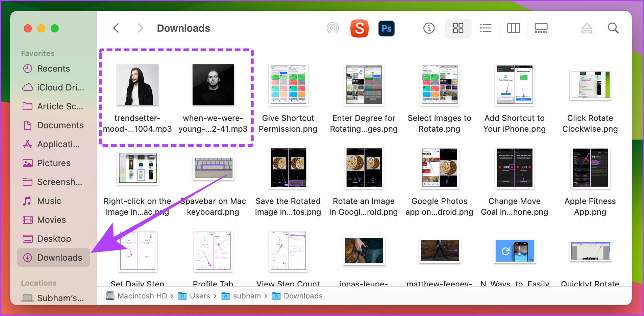This screenshot has width=644, height=316.
Task: Select the trendsetter-mood mp3 thumbnail
Action: tap(137, 85)
